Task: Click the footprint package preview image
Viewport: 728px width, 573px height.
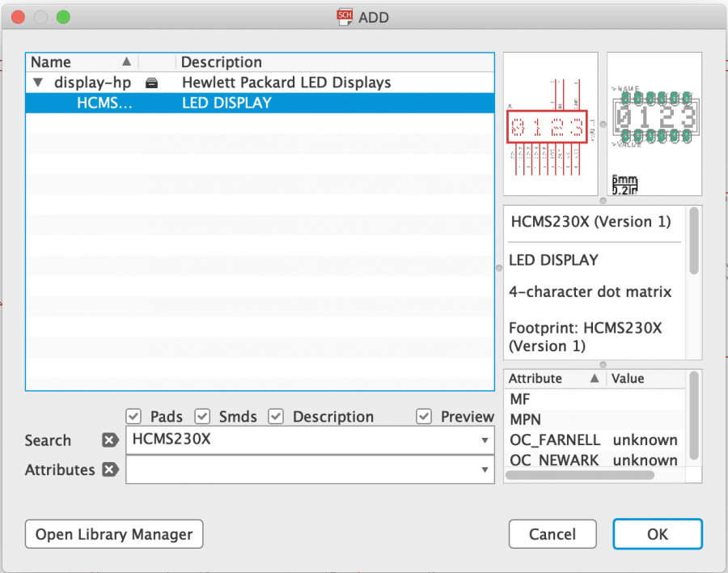Action: (654, 123)
